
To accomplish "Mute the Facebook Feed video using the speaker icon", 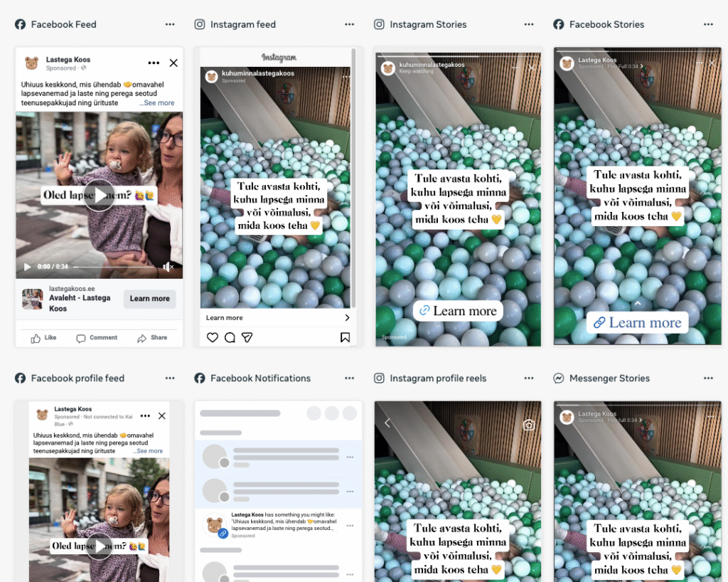I will pos(167,266).
